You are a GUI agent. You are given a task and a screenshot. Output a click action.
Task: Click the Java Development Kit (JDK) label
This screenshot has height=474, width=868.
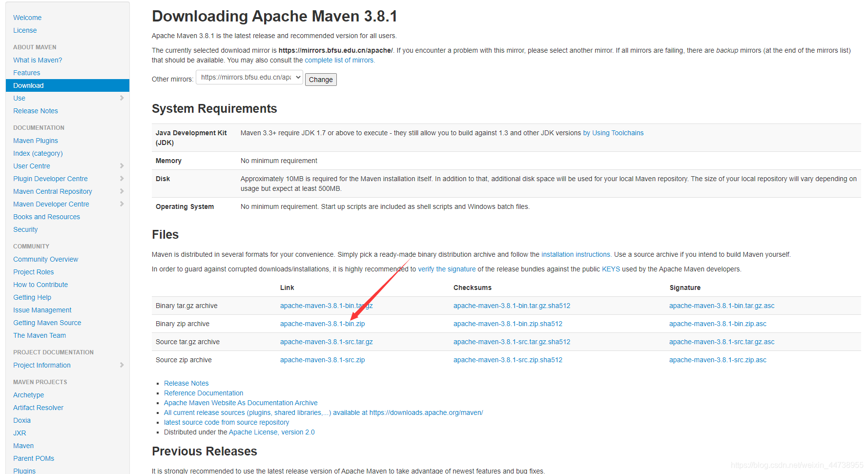coord(191,138)
